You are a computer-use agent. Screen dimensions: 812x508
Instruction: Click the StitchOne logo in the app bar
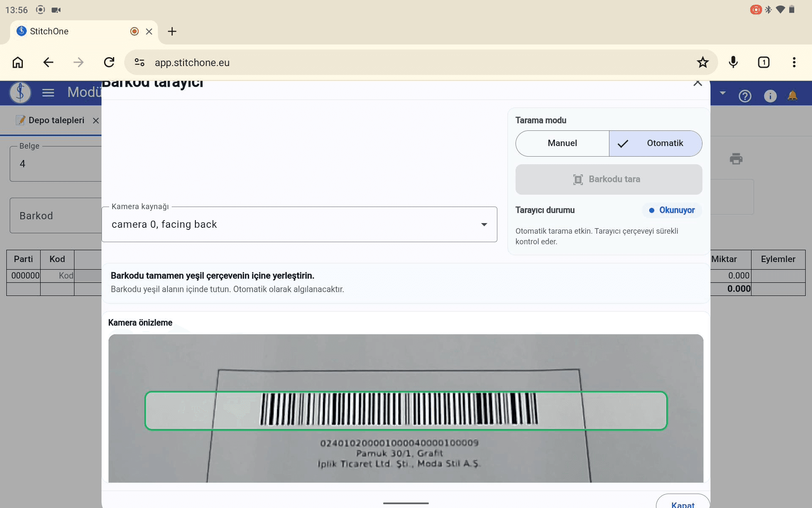20,93
